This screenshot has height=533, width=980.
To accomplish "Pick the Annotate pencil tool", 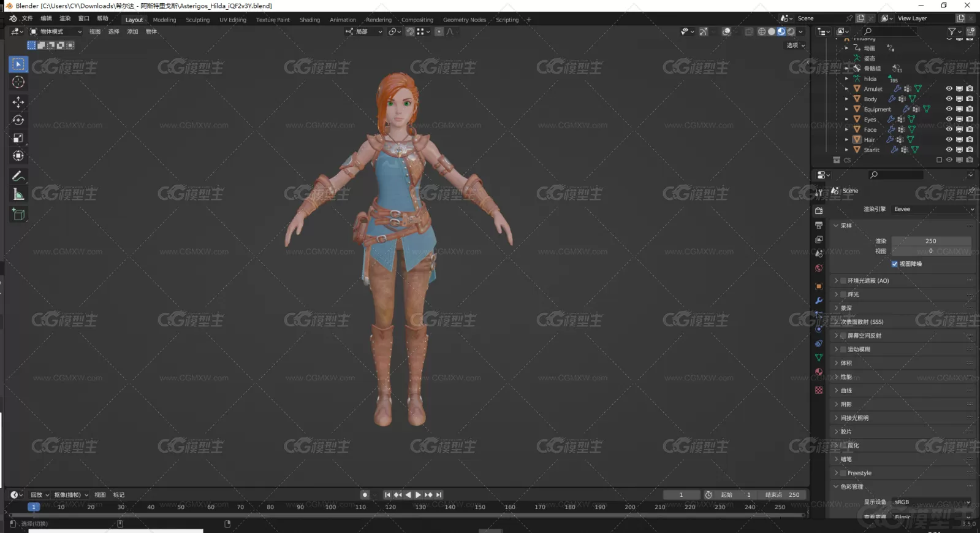I will point(18,177).
